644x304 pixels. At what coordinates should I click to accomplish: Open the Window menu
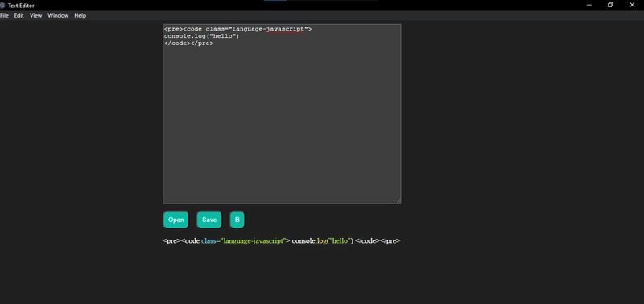pos(58,15)
